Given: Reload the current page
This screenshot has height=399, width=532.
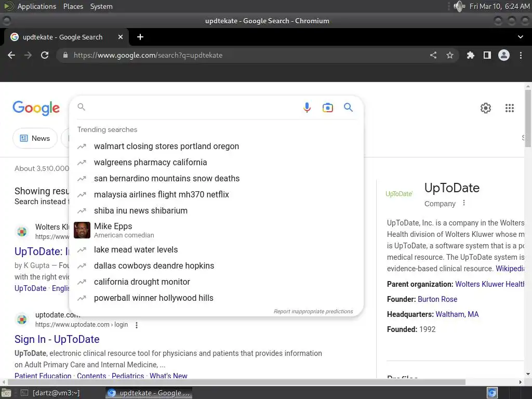Looking at the screenshot, I should pyautogui.click(x=45, y=55).
